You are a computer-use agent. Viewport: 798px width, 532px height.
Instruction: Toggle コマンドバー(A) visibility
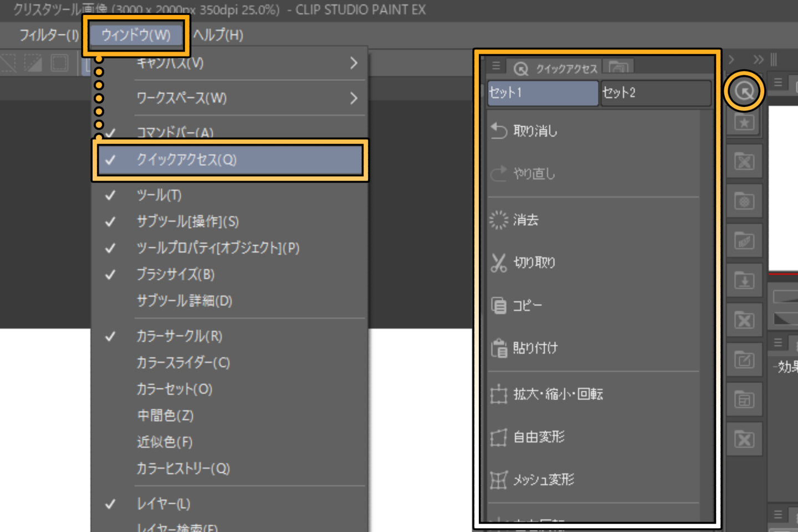229,132
